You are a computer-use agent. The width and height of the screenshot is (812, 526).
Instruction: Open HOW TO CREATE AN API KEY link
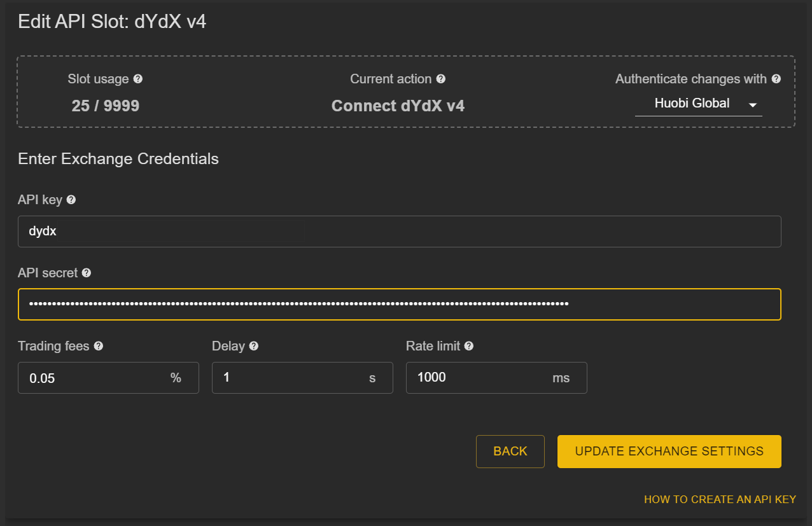click(x=720, y=500)
